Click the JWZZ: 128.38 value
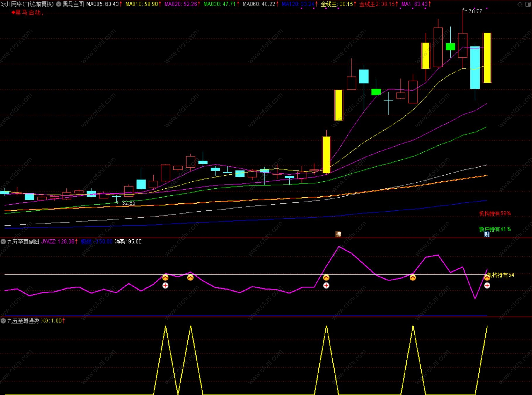532x395 pixels. (58, 241)
